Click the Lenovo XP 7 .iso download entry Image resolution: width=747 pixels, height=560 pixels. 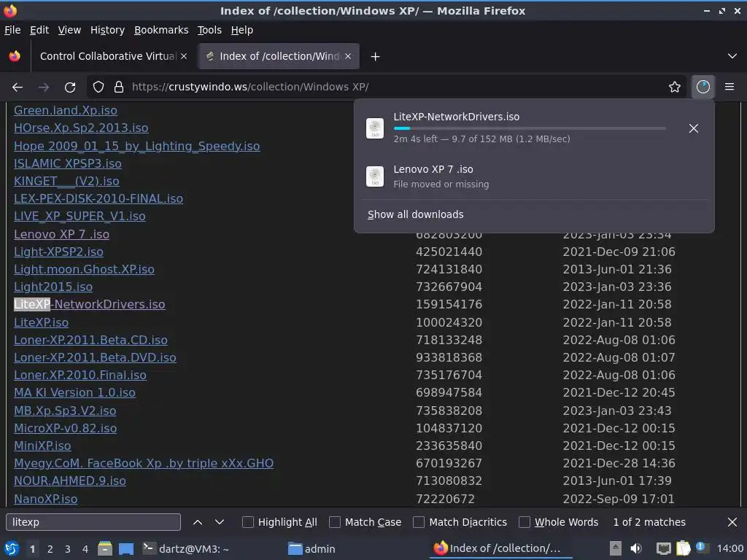(534, 176)
